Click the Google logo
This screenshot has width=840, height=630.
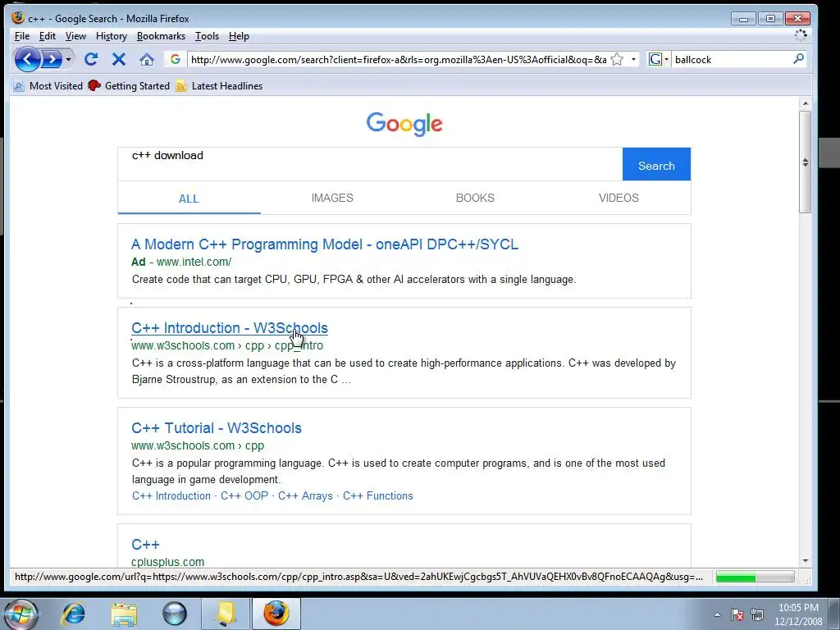coord(404,125)
